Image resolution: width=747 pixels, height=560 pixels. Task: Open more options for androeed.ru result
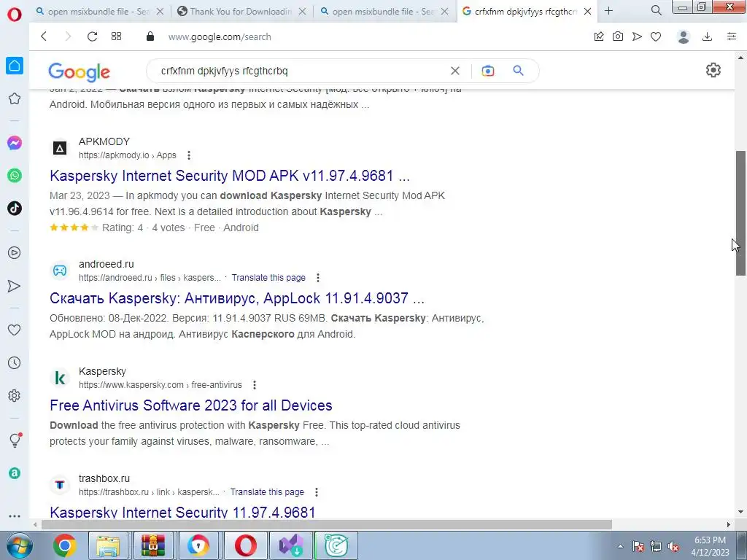318,278
